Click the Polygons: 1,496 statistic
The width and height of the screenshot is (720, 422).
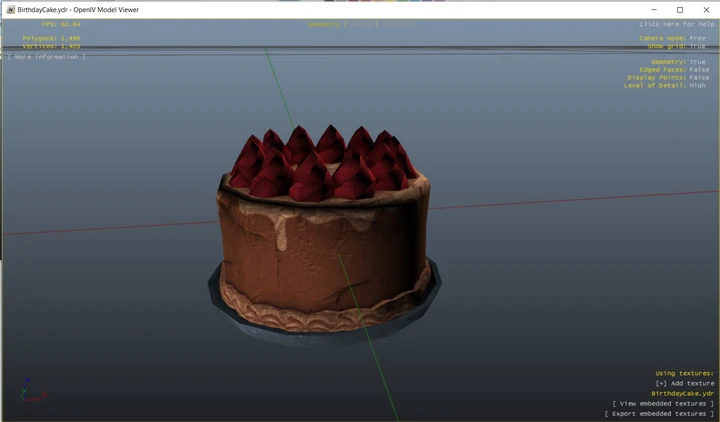pos(51,39)
